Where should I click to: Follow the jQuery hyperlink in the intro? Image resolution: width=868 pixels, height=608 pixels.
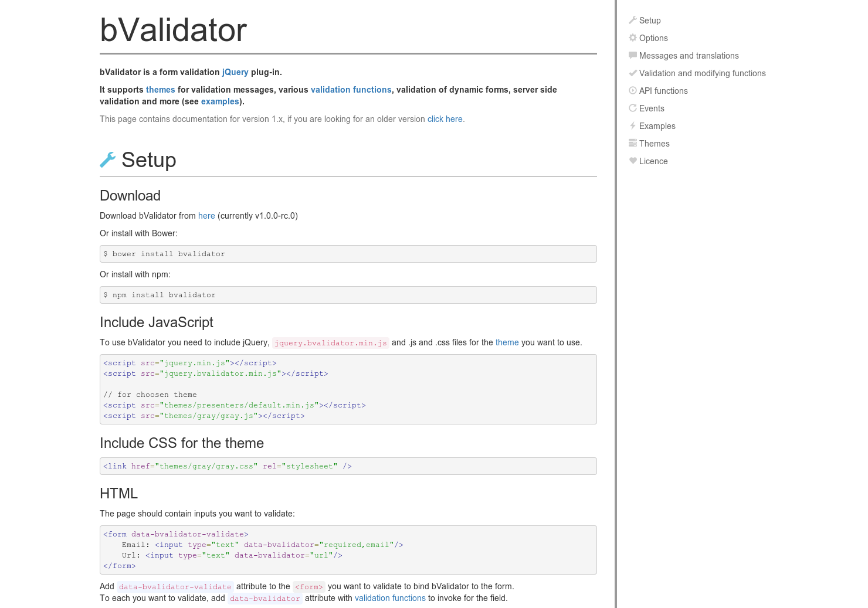pyautogui.click(x=235, y=72)
